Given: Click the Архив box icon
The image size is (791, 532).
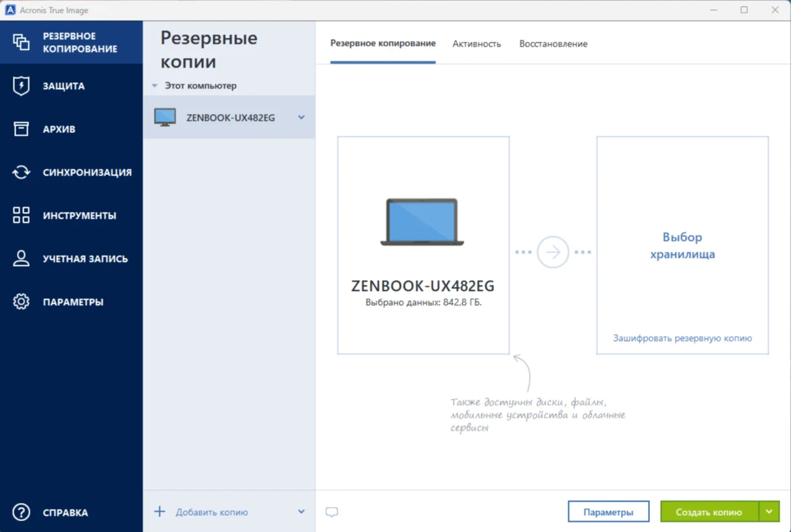Looking at the screenshot, I should [21, 129].
